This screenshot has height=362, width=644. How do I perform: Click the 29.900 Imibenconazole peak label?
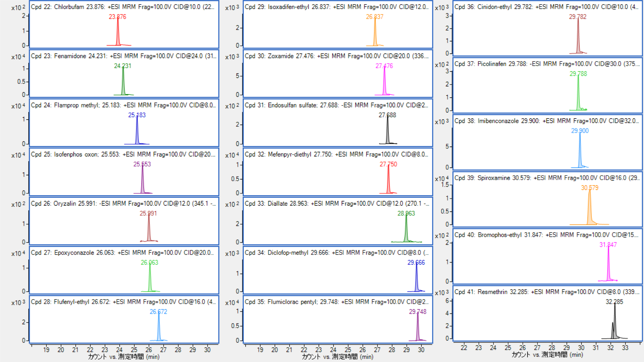click(580, 131)
